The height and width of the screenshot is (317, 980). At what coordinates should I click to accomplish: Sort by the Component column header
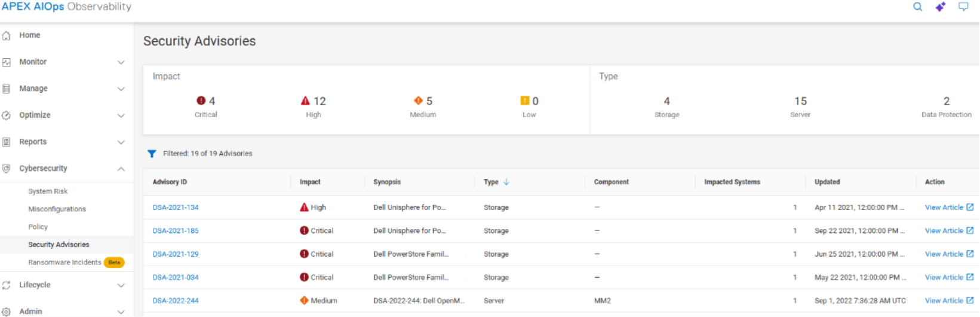point(612,182)
